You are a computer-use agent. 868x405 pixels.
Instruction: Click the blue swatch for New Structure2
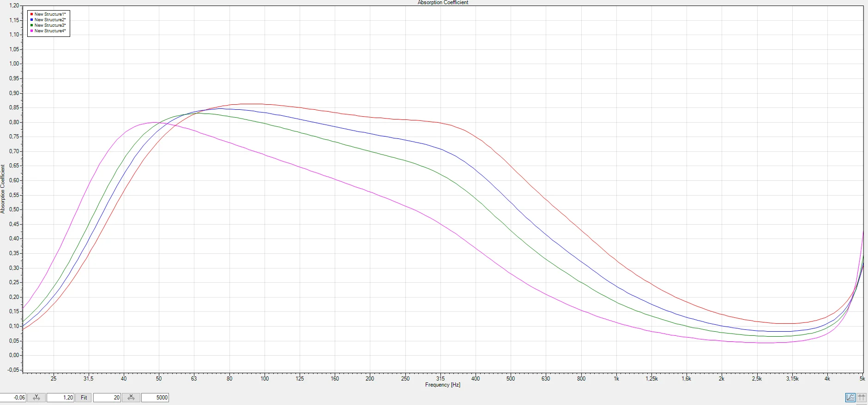coord(31,20)
